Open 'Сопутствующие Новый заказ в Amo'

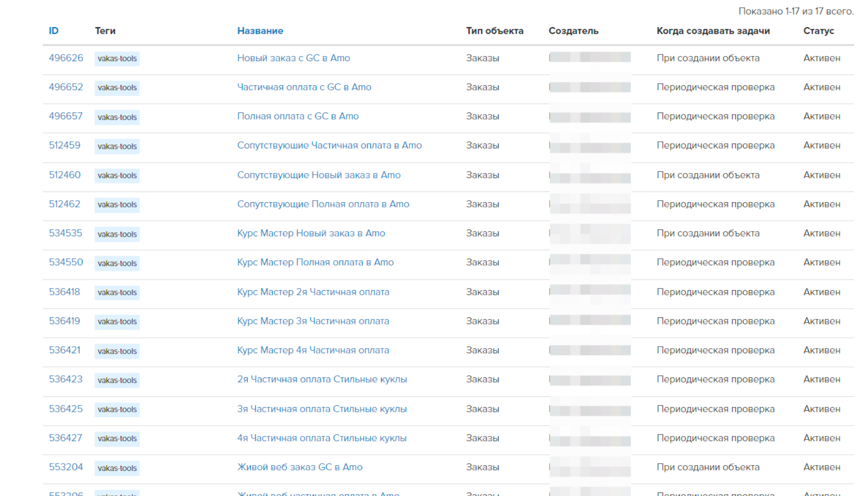pos(319,175)
